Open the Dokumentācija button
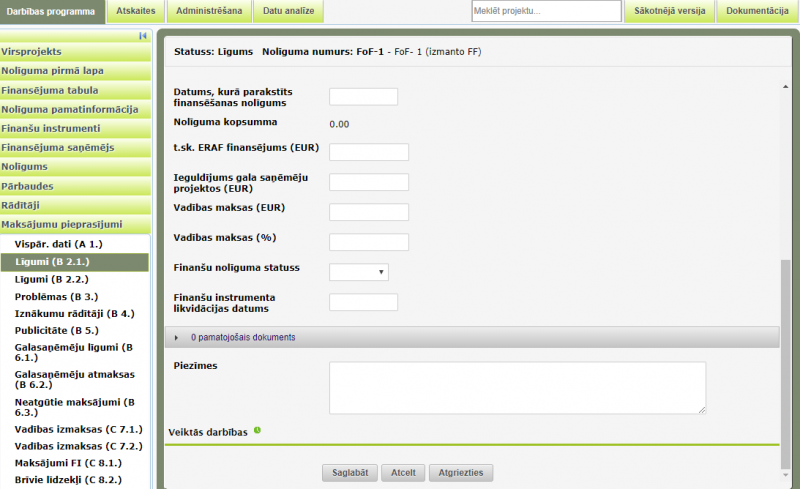 [x=757, y=11]
